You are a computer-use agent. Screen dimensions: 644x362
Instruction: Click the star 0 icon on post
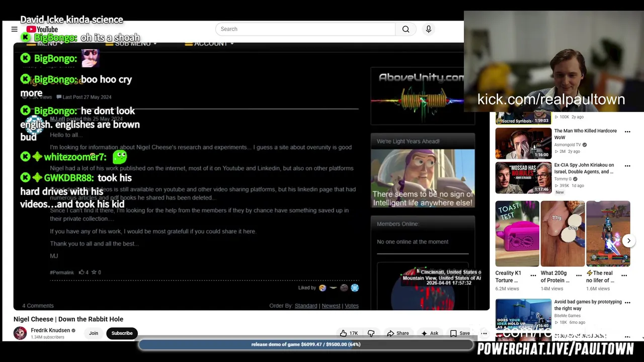click(96, 273)
